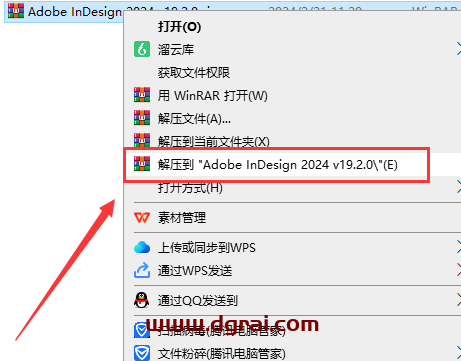Click the QQ penguin icon
Image resolution: width=461 pixels, height=361 pixels.
tap(142, 300)
